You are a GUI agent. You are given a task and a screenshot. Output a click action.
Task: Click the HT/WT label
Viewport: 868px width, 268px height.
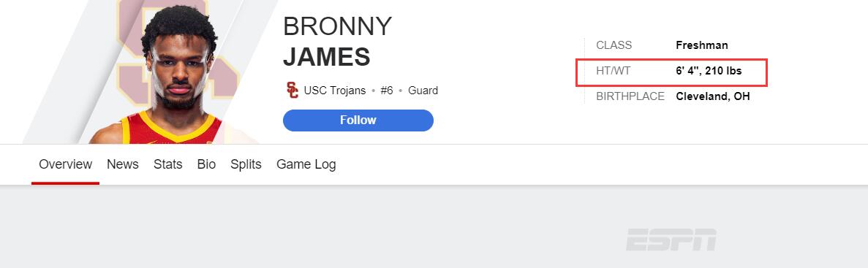(x=614, y=71)
